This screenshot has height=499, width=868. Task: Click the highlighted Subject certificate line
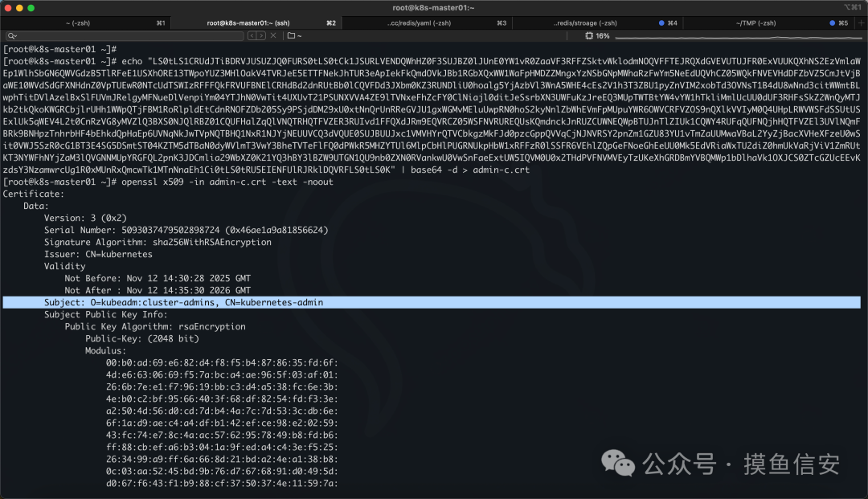432,302
